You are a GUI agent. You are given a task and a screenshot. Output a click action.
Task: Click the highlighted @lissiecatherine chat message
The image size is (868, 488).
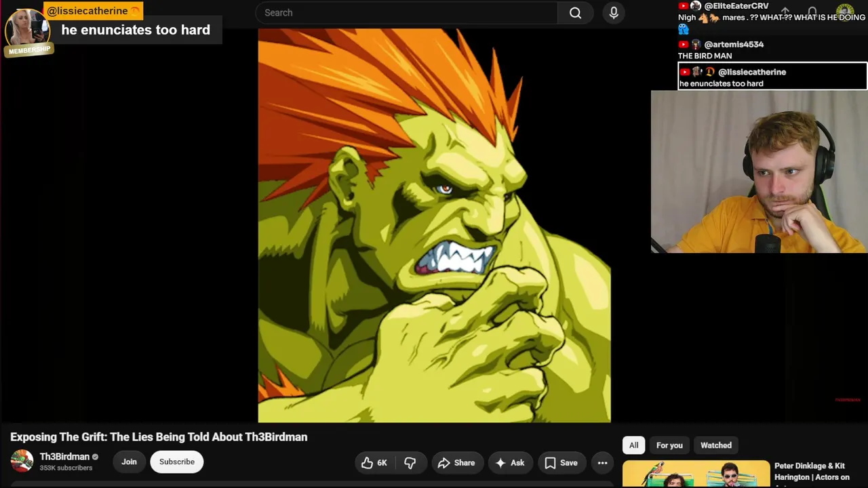pyautogui.click(x=772, y=77)
